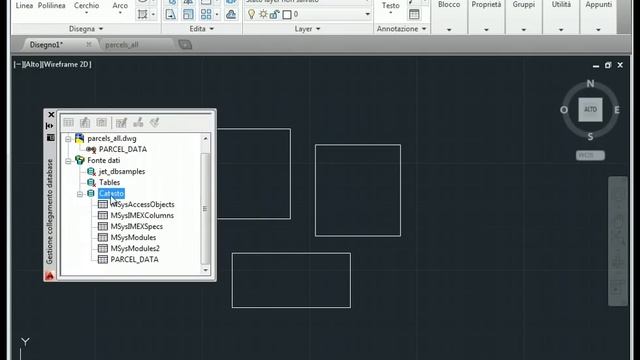The height and width of the screenshot is (360, 640).
Task: Click E on the ViewCube compass
Action: [x=617, y=109]
